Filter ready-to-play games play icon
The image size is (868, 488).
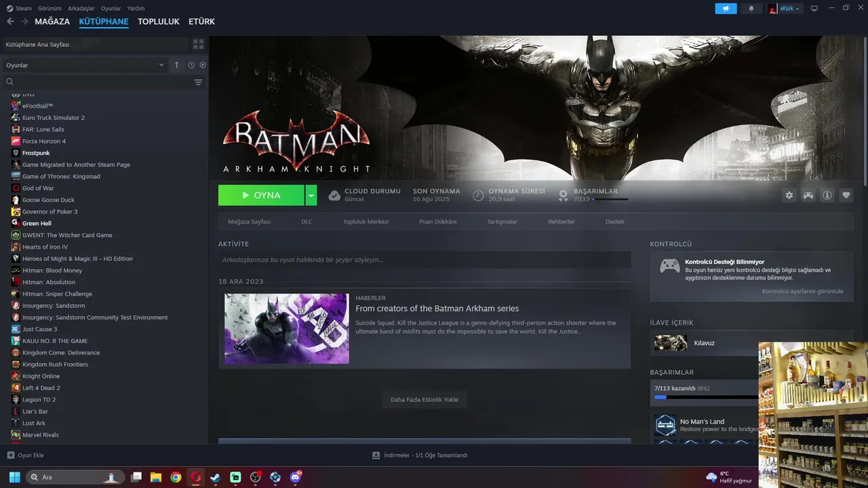203,65
